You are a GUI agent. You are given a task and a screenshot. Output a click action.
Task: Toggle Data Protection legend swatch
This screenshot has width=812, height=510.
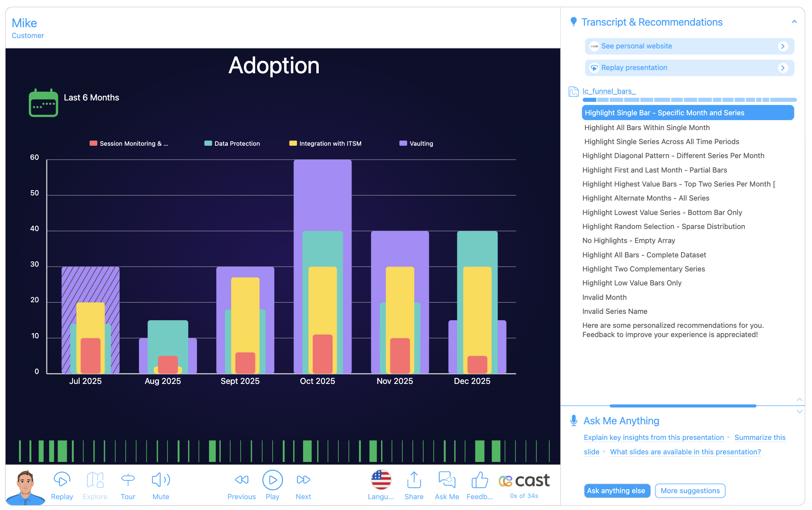tap(208, 143)
